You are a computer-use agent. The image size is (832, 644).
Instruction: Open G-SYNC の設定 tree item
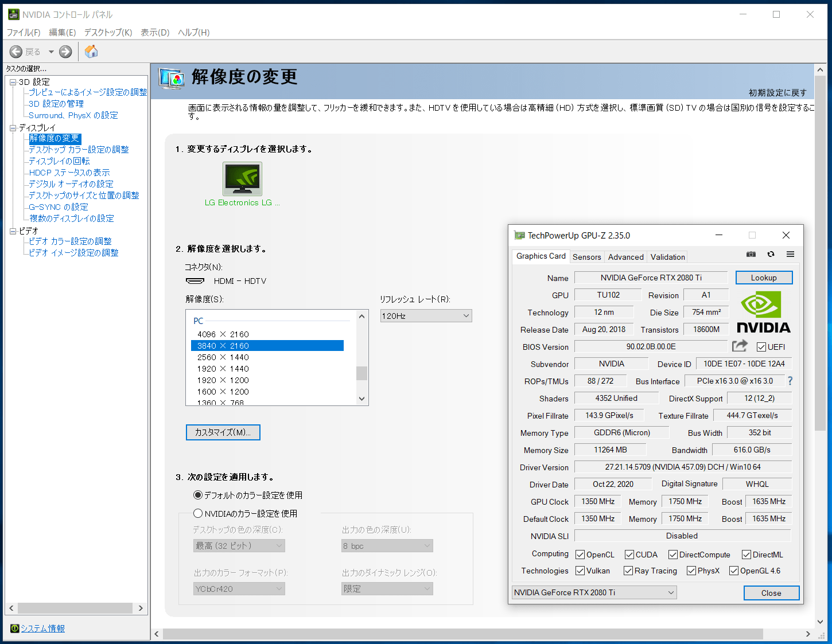click(x=59, y=207)
